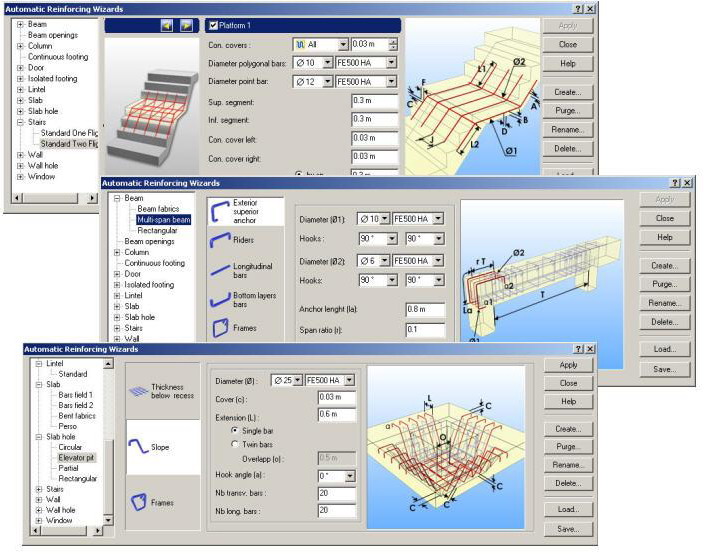
Task: Click the help question mark icon of bottom window
Action: [579, 349]
